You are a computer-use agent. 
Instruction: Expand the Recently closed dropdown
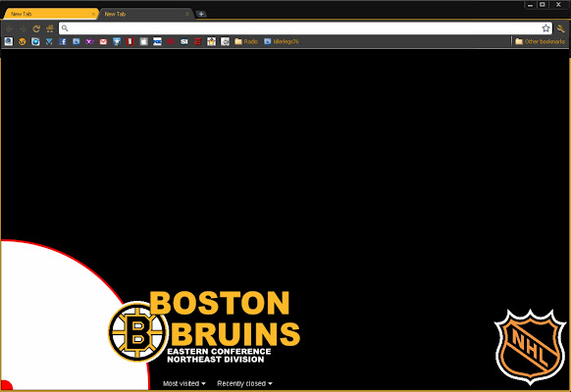pos(244,383)
